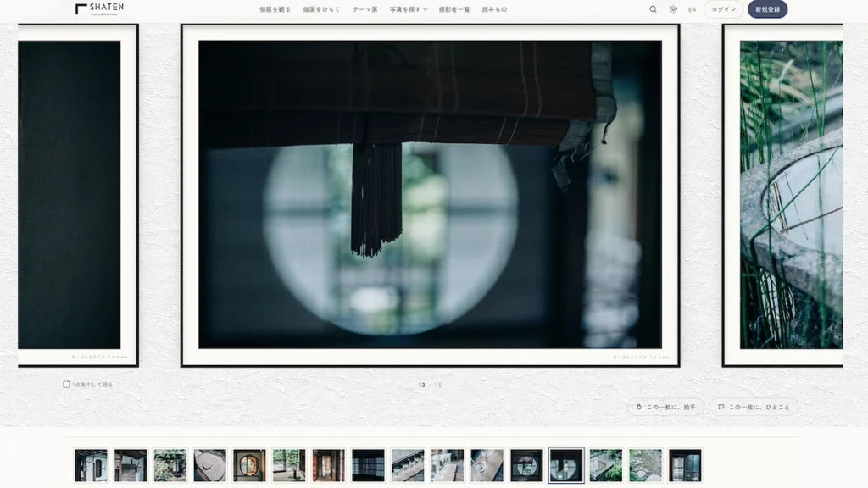Go to next framed photo with stone basin
The image size is (868, 488).
[x=782, y=195]
